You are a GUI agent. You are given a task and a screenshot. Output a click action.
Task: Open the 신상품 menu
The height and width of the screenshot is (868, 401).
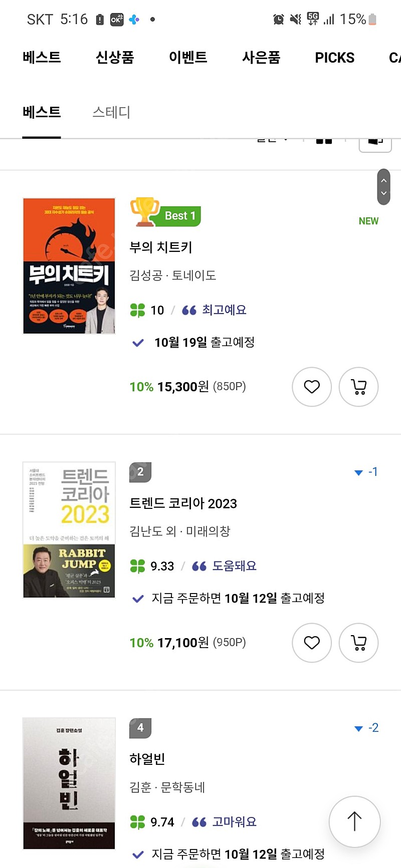click(115, 58)
